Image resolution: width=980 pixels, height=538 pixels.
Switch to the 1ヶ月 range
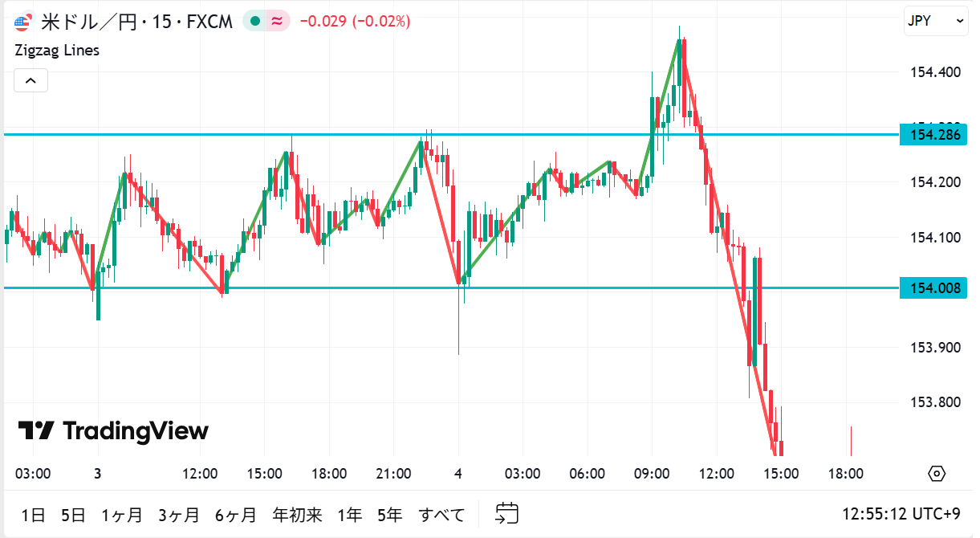coord(122,515)
